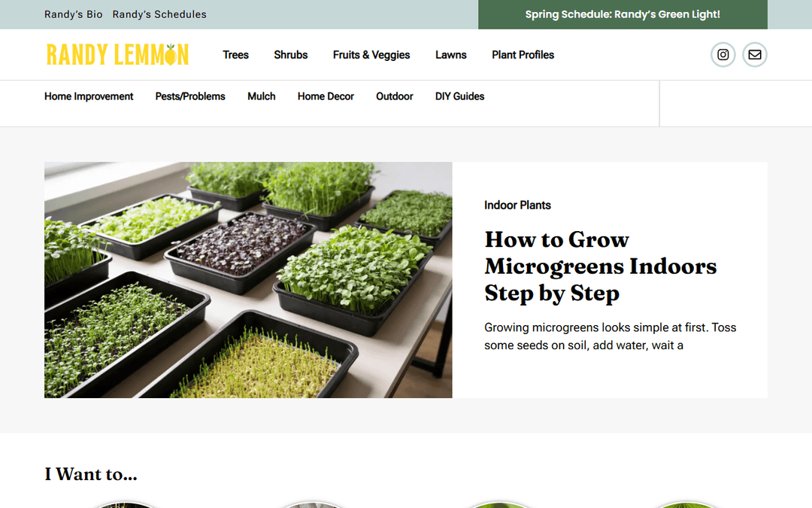Open Randy's Bio link

point(74,14)
